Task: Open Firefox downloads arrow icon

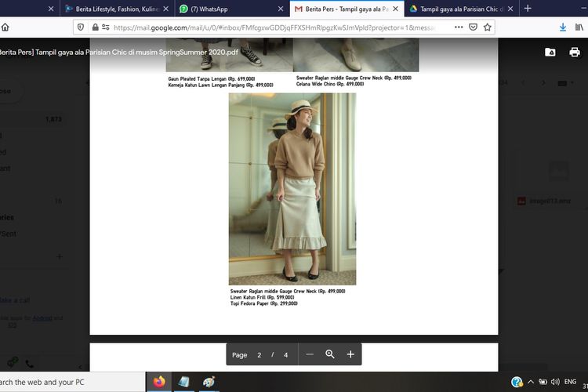Action: (562, 27)
